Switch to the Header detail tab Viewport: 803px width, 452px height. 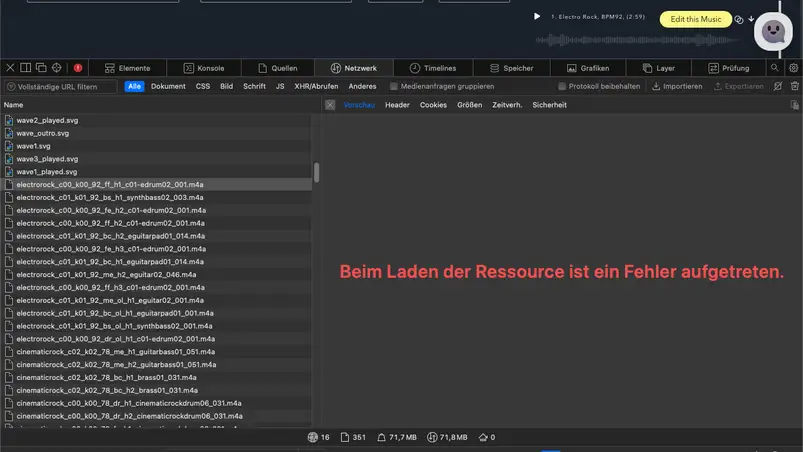tap(397, 105)
